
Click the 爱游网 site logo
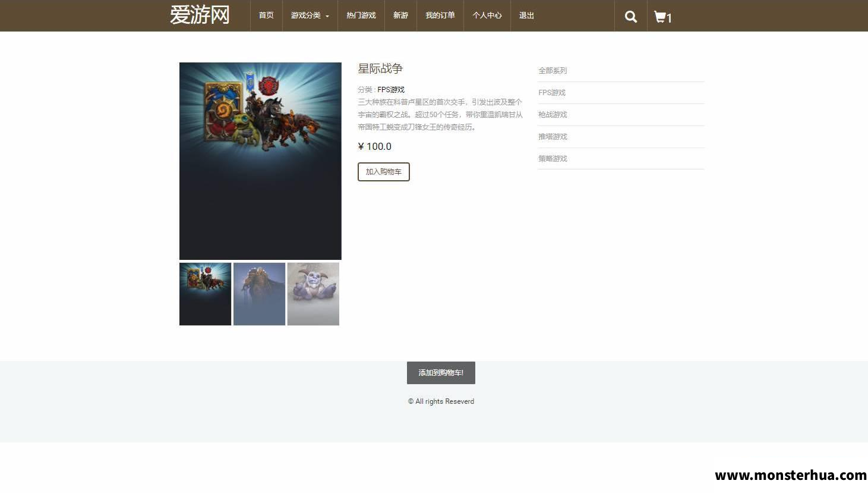(200, 15)
